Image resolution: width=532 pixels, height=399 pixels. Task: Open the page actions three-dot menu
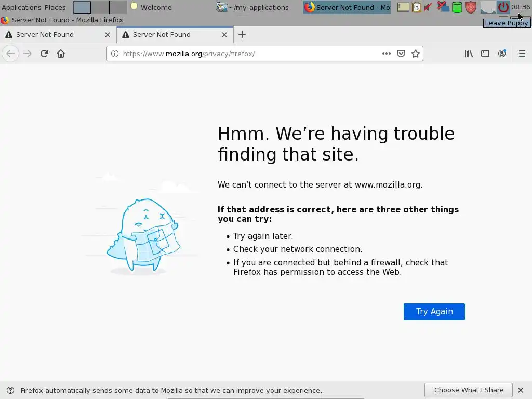coord(386,54)
